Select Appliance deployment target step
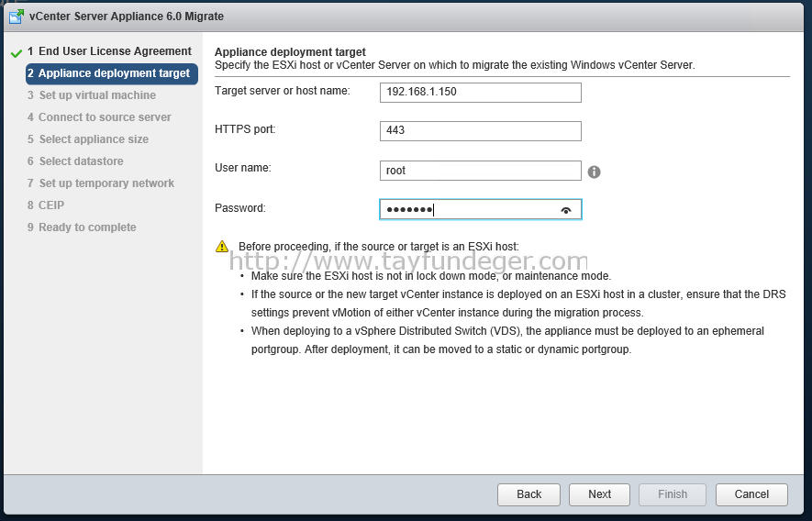This screenshot has width=812, height=521. (x=112, y=73)
